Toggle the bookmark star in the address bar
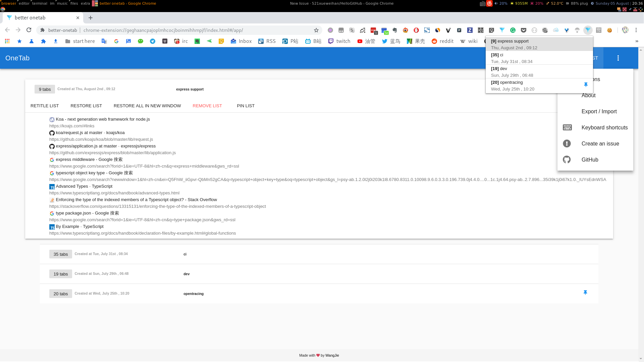644x362 pixels. click(316, 30)
